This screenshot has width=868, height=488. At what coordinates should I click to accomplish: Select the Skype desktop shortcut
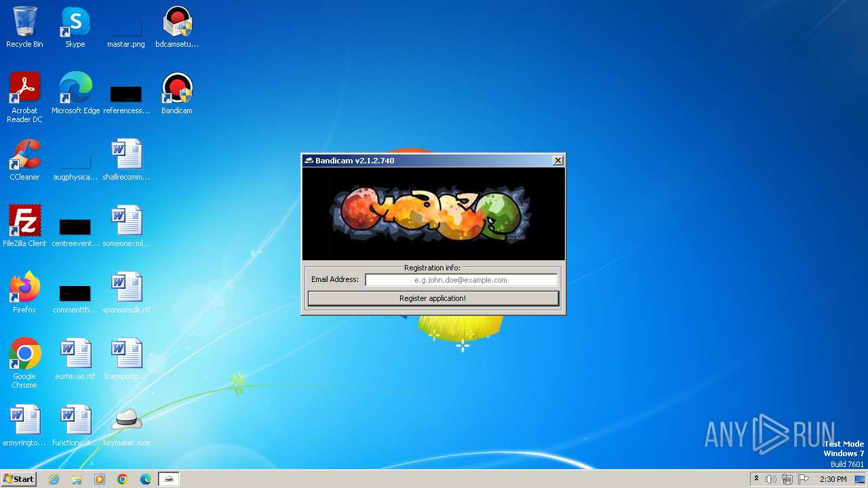[75, 27]
